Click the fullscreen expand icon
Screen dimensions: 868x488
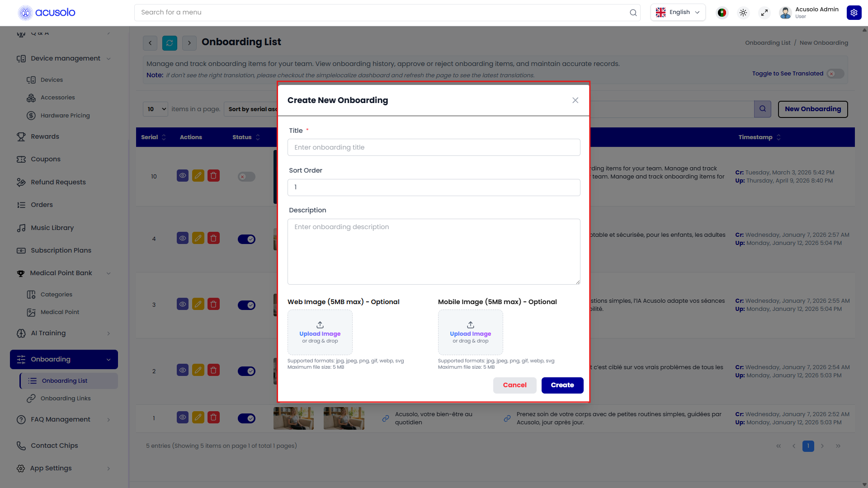coord(764,13)
